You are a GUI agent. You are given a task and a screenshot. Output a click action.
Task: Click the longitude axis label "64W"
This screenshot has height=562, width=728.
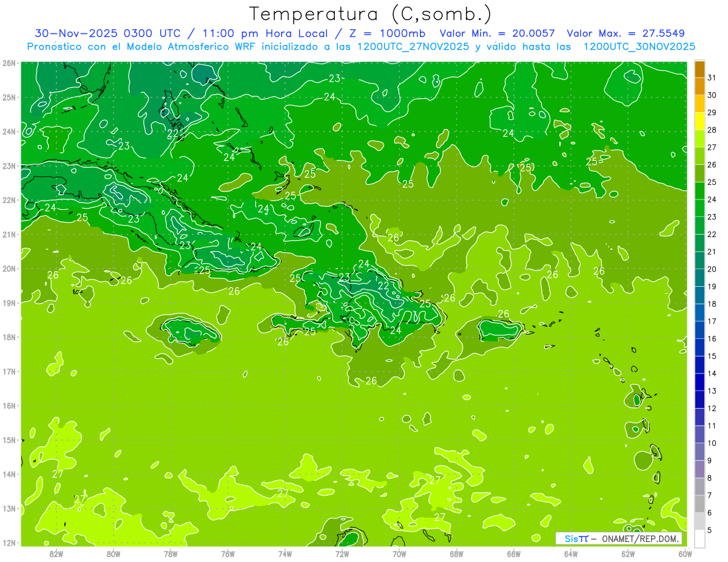[x=571, y=554]
